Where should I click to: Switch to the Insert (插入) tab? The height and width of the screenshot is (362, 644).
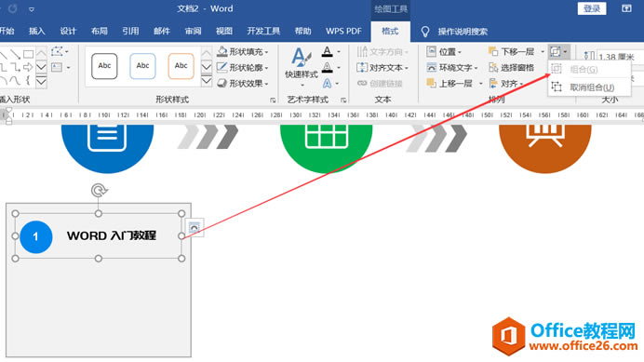point(37,32)
